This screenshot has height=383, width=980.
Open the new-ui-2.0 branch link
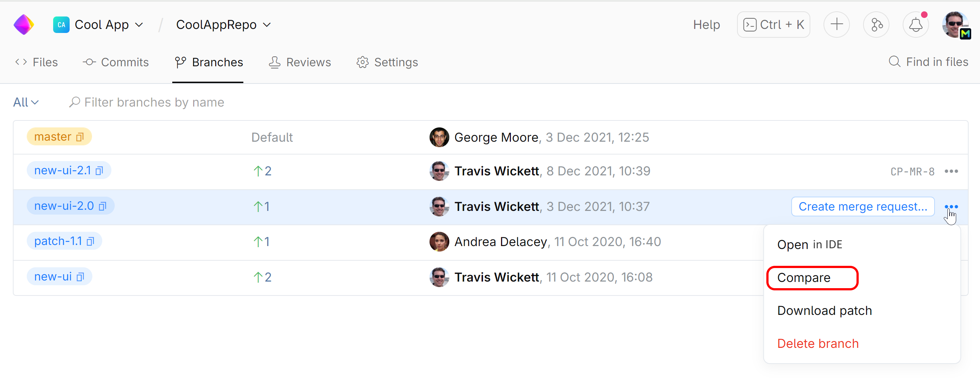click(x=63, y=206)
